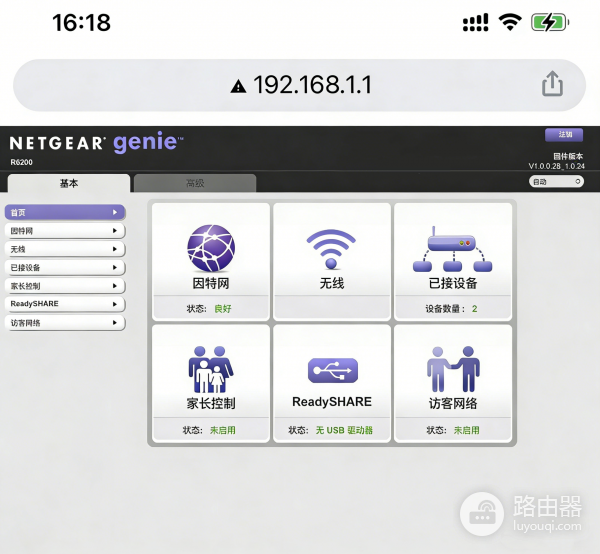
Task: Tap the Wi-Fi status bar icon
Action: tap(510, 22)
